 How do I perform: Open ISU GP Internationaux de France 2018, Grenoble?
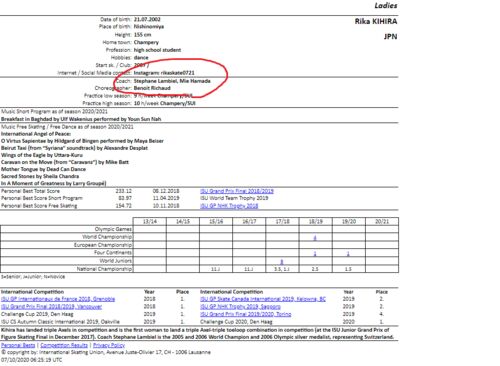(x=58, y=299)
